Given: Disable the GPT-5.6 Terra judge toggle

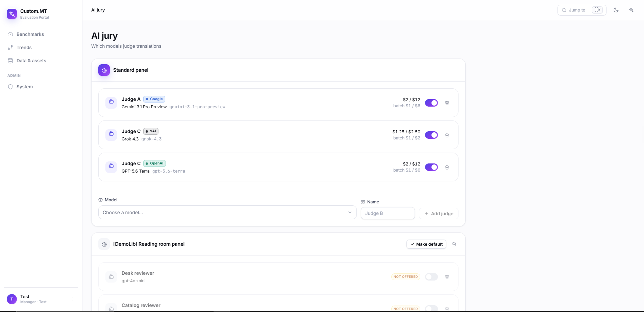Looking at the screenshot, I should (x=431, y=167).
